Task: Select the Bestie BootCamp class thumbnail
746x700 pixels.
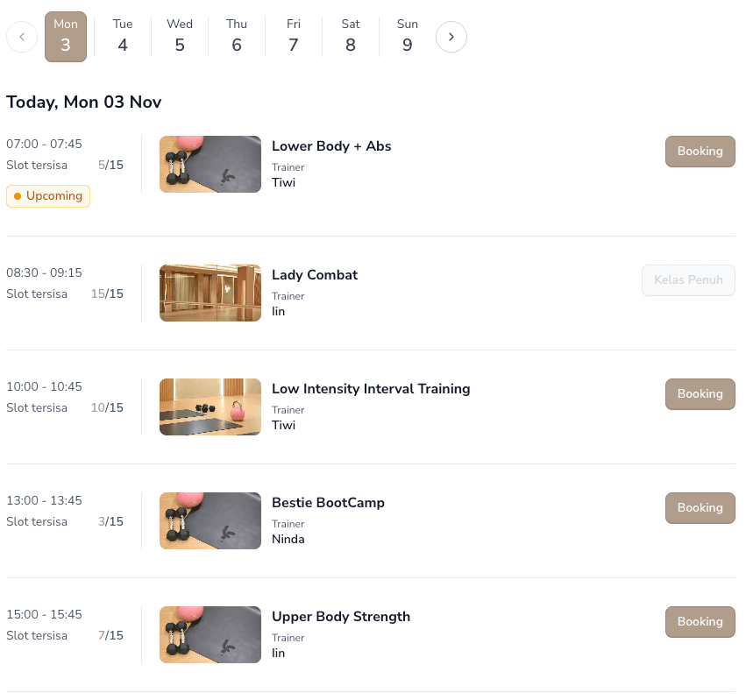Action: pos(210,521)
